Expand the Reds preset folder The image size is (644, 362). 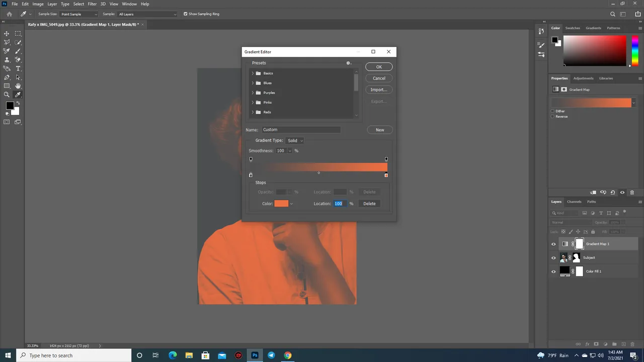coord(253,112)
